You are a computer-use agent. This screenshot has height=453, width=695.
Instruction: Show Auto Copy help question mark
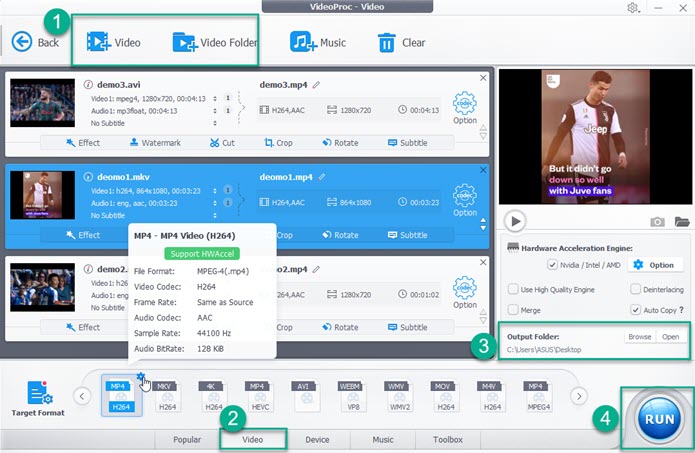click(x=682, y=310)
